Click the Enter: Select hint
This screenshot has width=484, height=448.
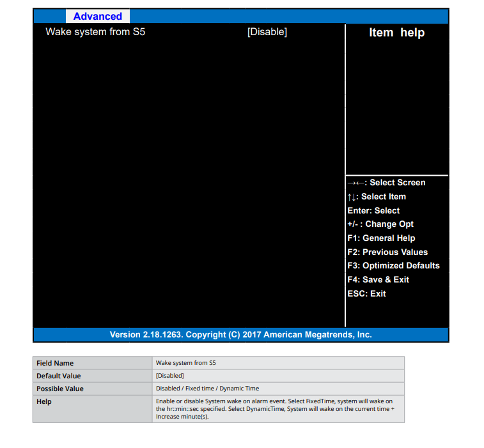373,211
